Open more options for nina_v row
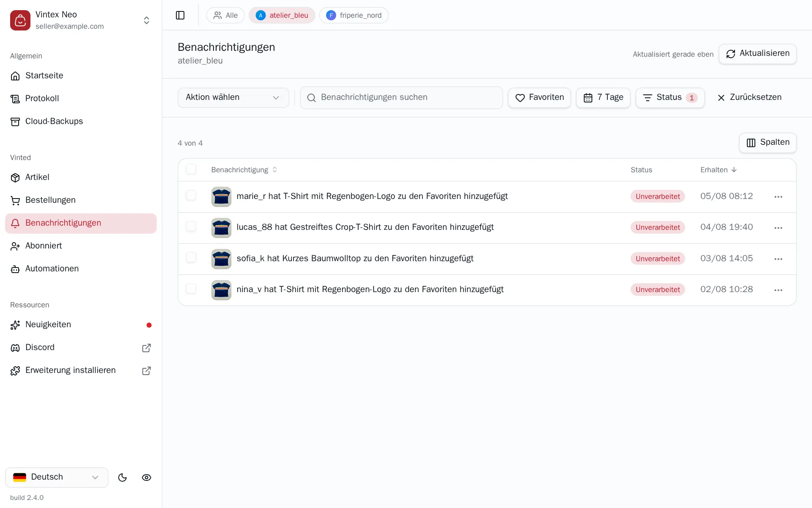This screenshot has width=812, height=508. click(x=778, y=290)
